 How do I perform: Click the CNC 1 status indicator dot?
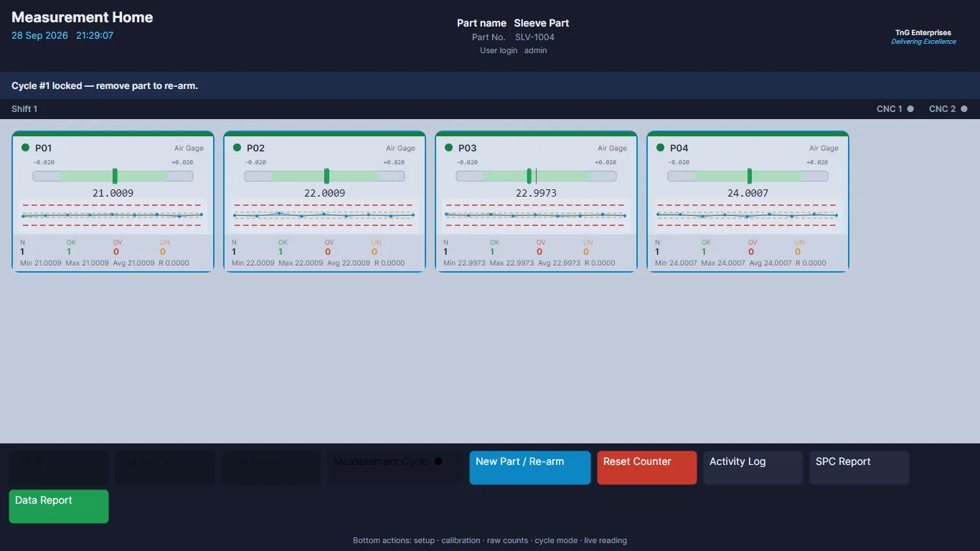tap(910, 109)
